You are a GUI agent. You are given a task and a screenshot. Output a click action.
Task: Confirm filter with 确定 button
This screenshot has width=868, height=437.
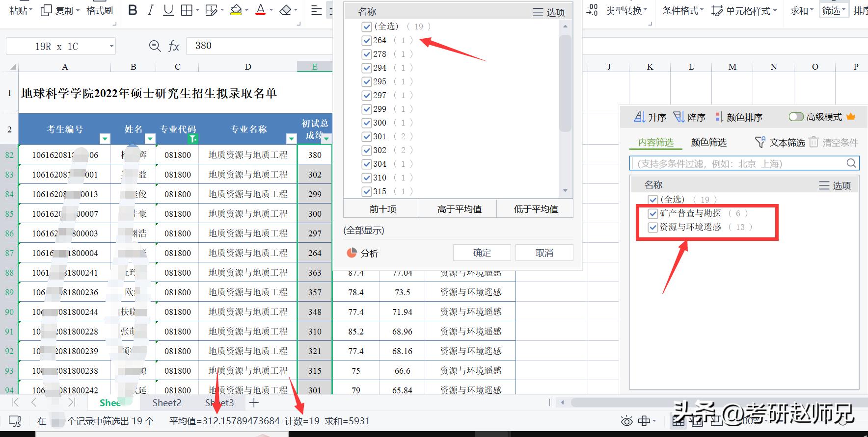click(x=482, y=253)
